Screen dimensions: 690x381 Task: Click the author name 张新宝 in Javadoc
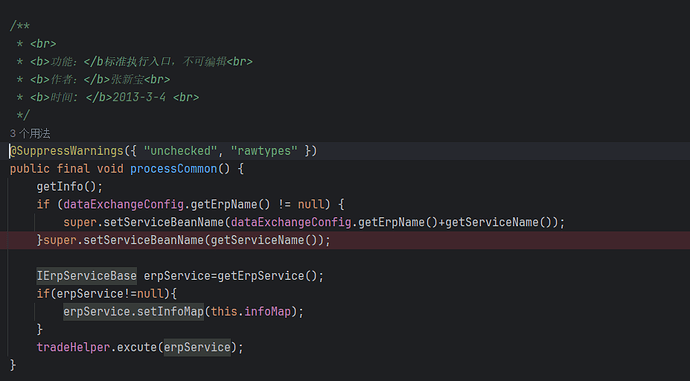pyautogui.click(x=127, y=80)
